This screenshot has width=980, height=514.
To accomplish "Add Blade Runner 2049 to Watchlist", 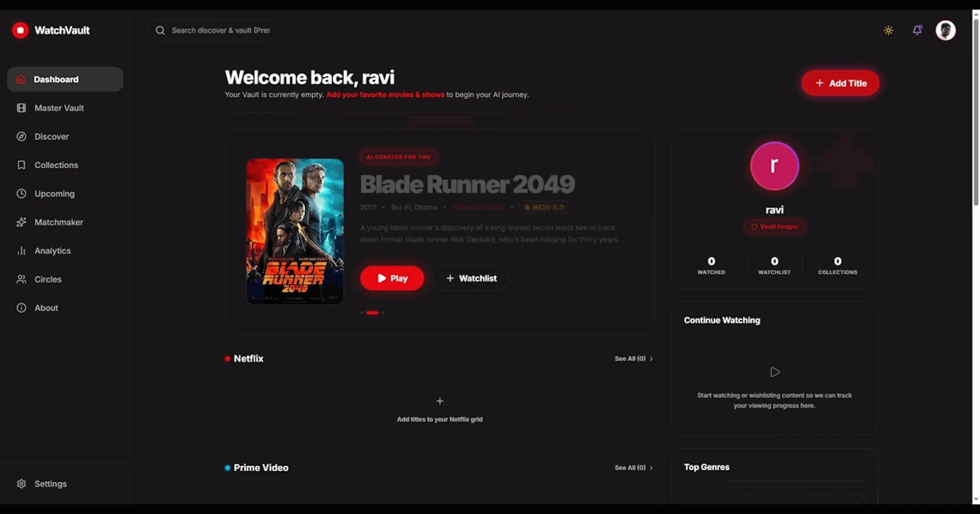I will pyautogui.click(x=470, y=278).
